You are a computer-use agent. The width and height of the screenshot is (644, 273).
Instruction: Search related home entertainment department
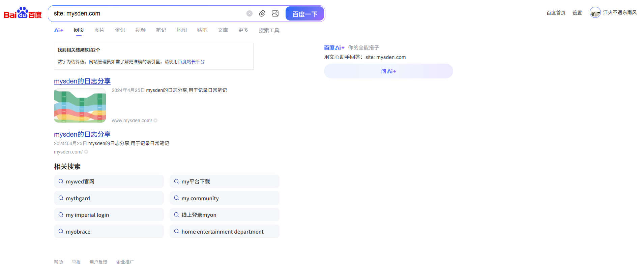225,232
